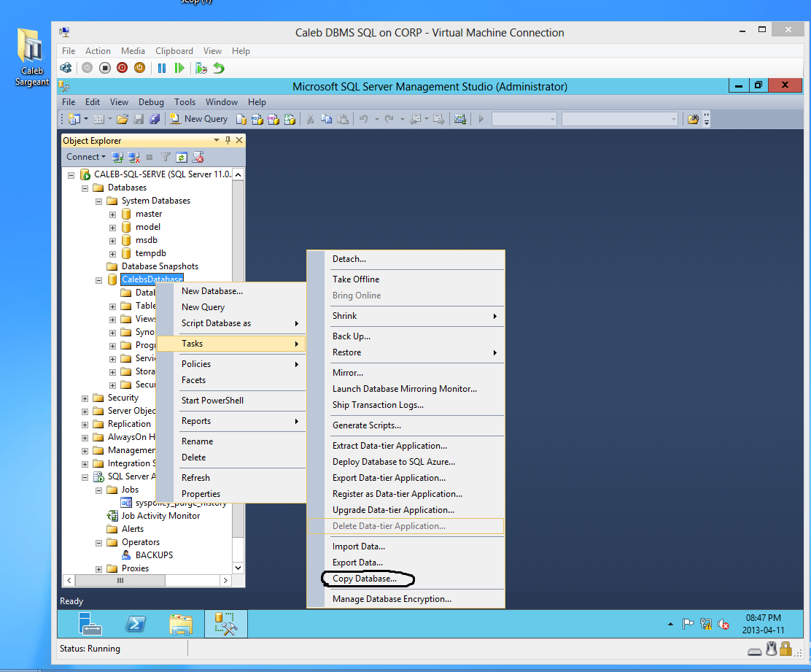Click the Save All icon

click(155, 119)
